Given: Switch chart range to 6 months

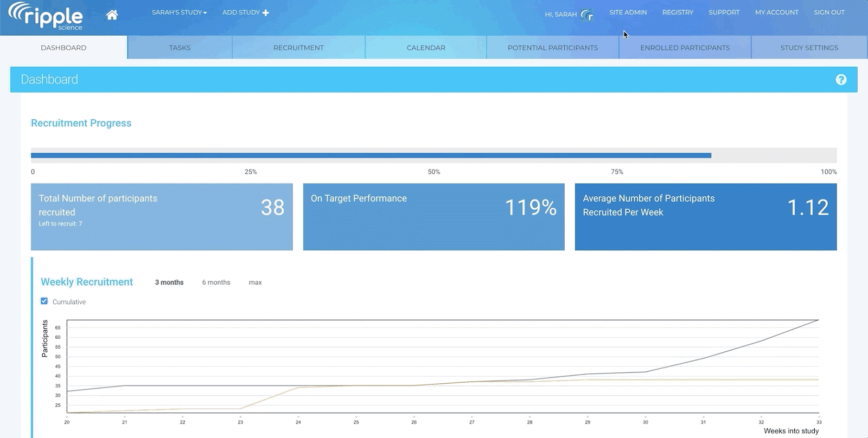Looking at the screenshot, I should 216,282.
